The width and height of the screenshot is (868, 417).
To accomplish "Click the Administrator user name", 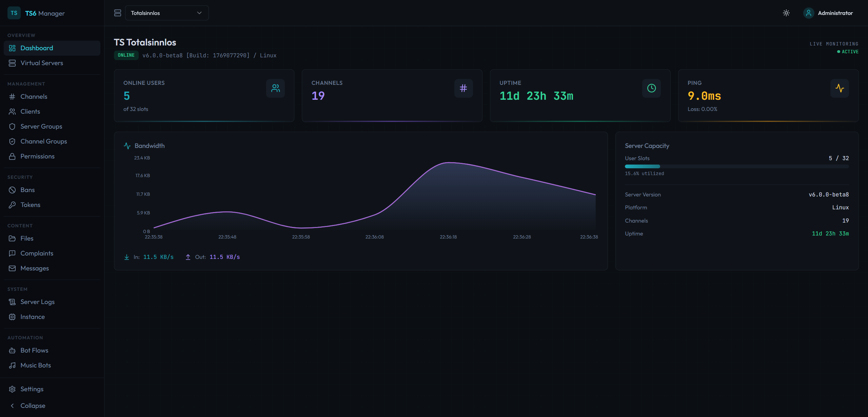I will click(835, 13).
